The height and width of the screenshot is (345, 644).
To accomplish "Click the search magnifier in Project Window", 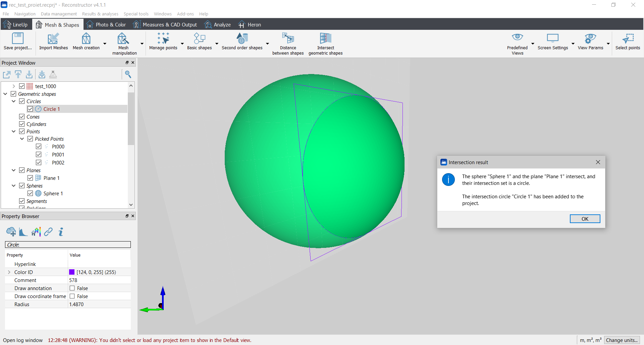I will pyautogui.click(x=128, y=74).
